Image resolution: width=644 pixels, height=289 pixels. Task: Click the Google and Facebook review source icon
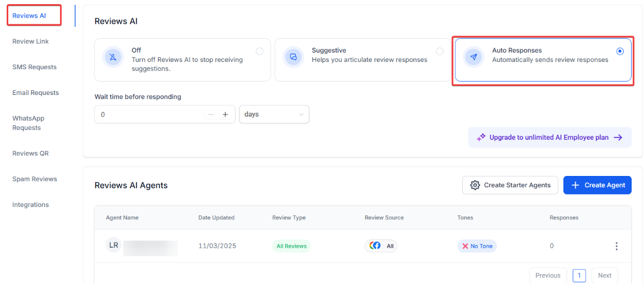click(375, 246)
